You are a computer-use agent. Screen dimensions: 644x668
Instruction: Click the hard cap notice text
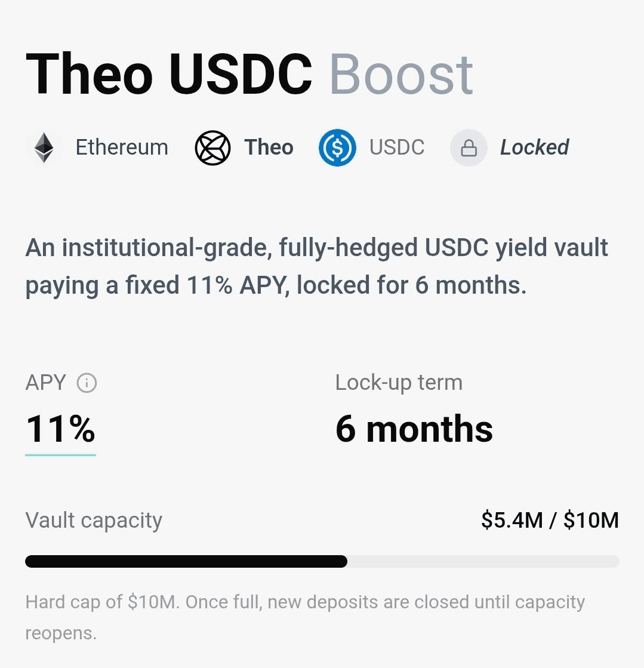point(305,617)
